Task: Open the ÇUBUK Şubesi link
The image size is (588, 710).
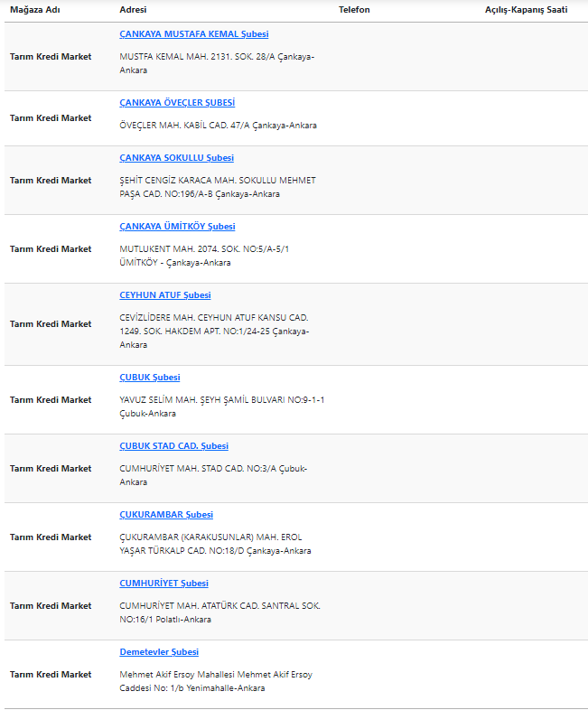Action: [150, 378]
